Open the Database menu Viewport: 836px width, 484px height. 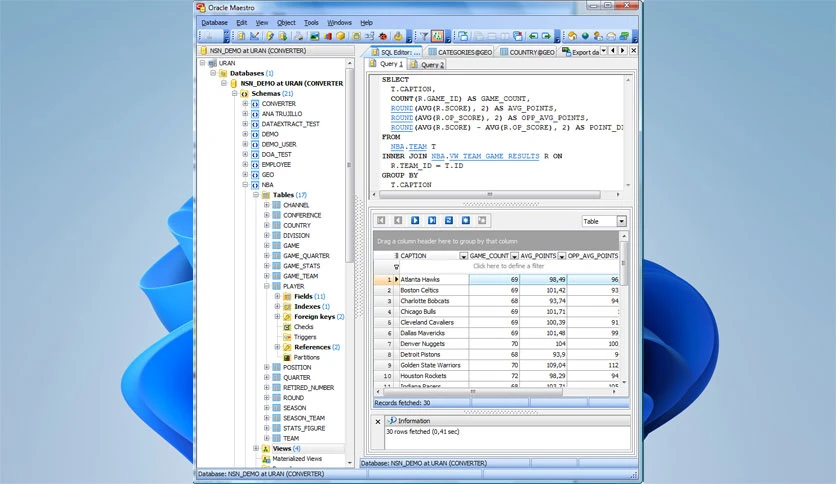point(214,23)
